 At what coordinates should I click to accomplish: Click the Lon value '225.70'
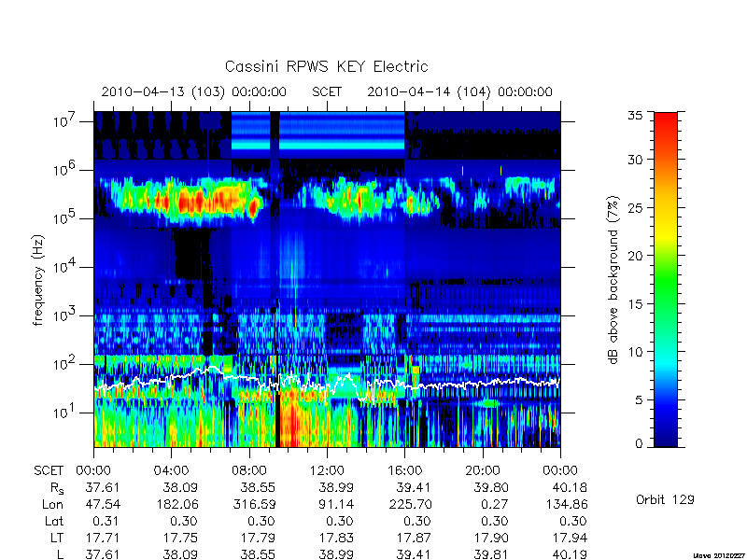click(409, 504)
